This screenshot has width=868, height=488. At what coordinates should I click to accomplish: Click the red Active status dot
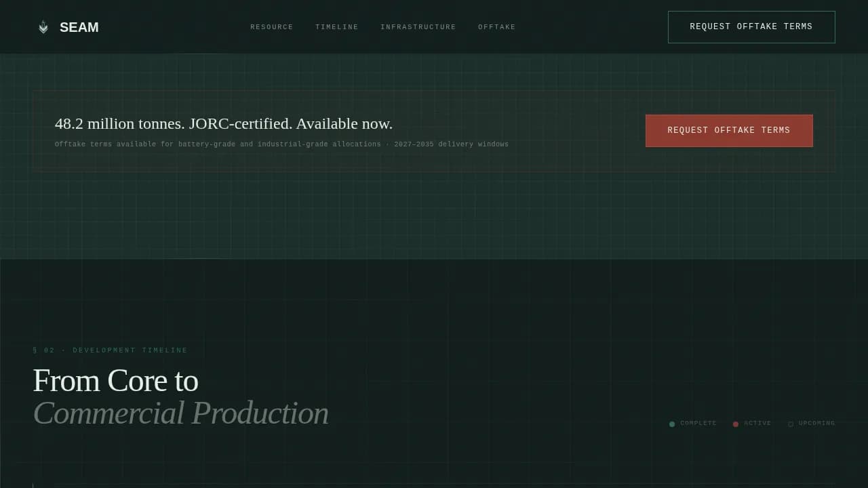tap(736, 424)
